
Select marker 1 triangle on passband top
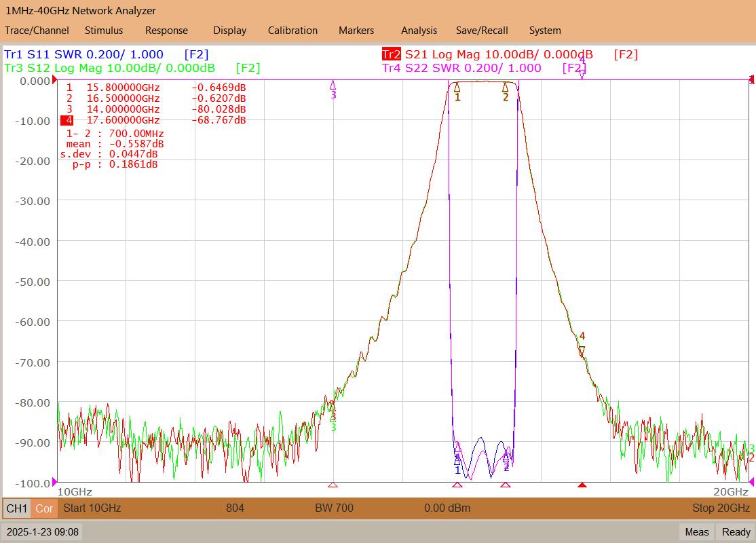tap(457, 88)
